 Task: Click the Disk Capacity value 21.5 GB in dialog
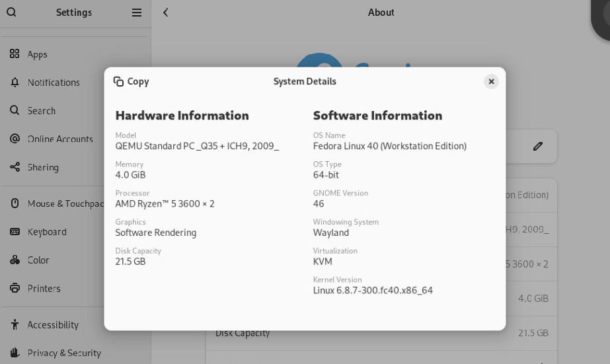click(130, 262)
